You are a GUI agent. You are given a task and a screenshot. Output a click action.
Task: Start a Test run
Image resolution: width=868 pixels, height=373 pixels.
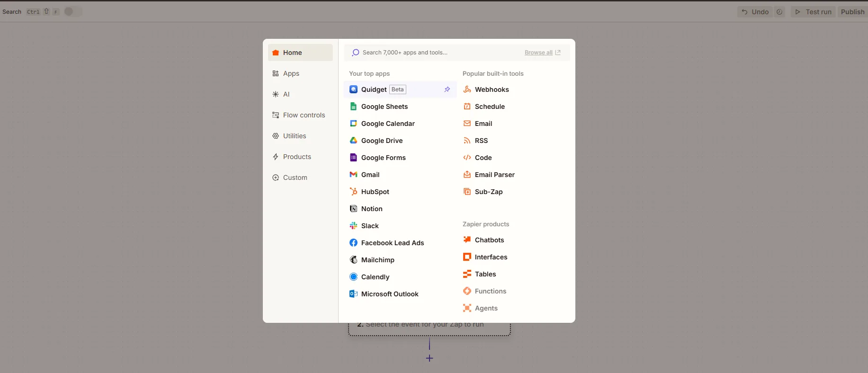[x=813, y=12]
